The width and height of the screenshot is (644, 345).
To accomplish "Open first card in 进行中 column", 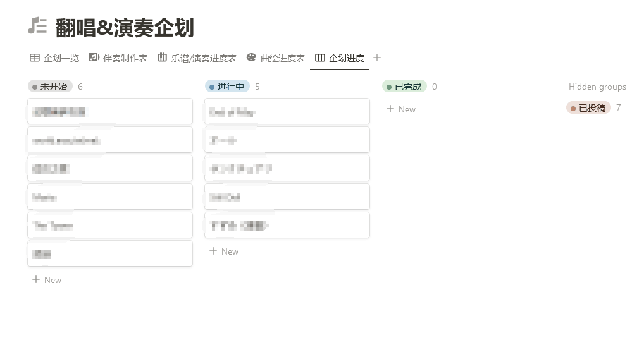I will pyautogui.click(x=287, y=111).
